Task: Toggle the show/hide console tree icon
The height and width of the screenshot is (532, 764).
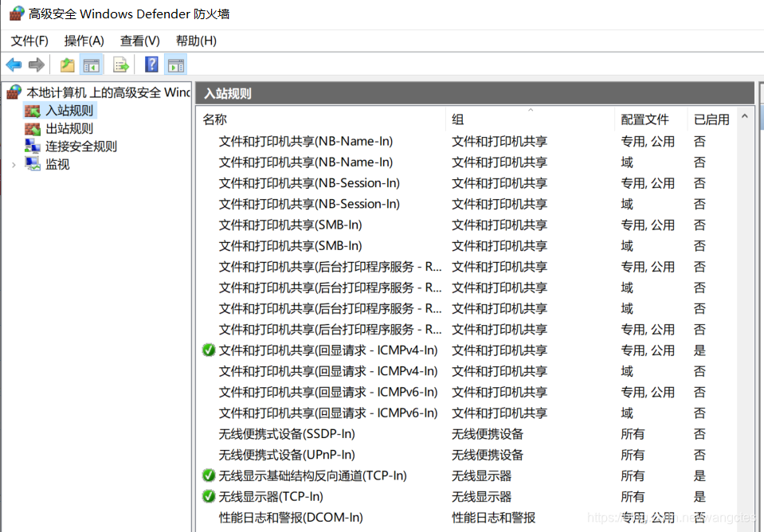Action: [91, 65]
